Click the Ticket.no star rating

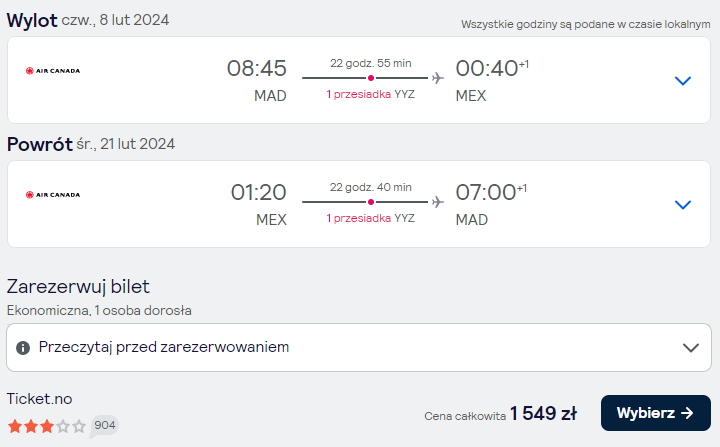(47, 426)
